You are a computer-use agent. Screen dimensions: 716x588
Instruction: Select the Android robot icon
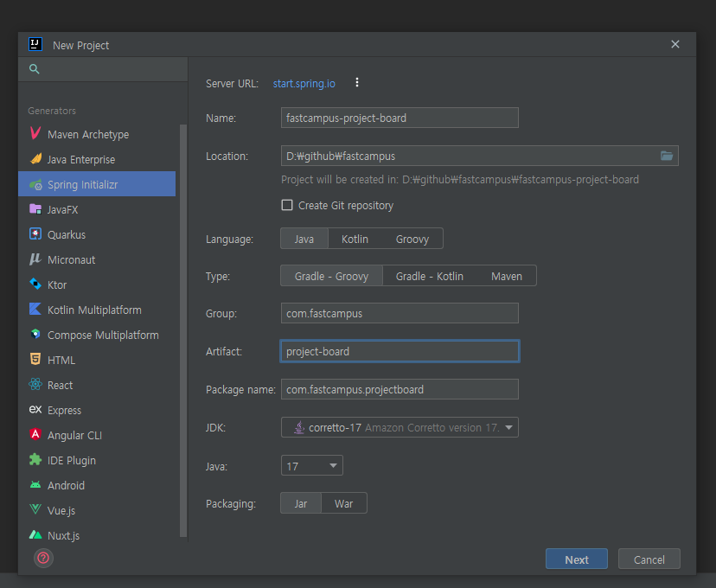[x=35, y=485]
